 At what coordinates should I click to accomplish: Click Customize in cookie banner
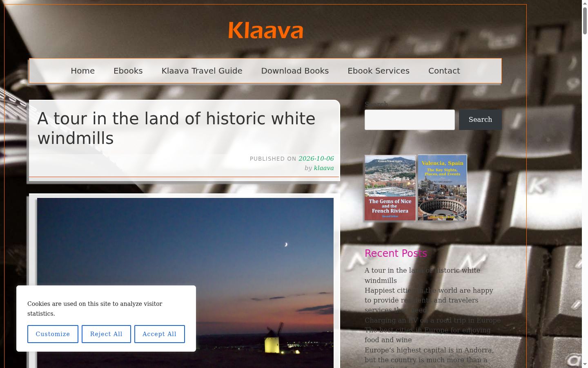pos(53,334)
